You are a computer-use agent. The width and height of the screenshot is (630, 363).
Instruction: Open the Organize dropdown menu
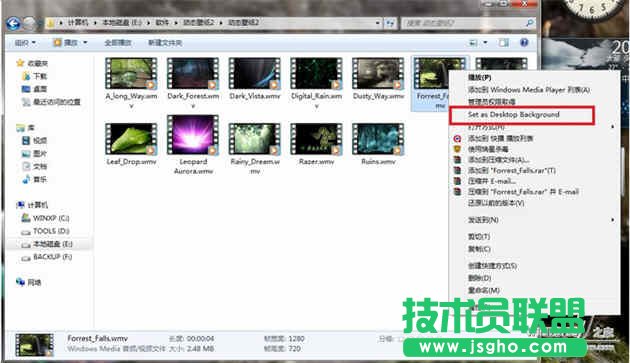click(x=25, y=42)
